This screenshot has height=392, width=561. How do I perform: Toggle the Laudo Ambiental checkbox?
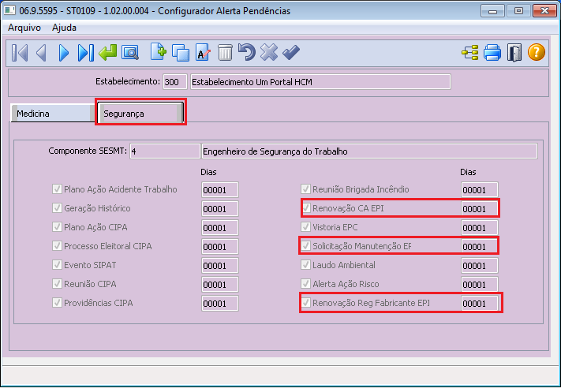(305, 265)
